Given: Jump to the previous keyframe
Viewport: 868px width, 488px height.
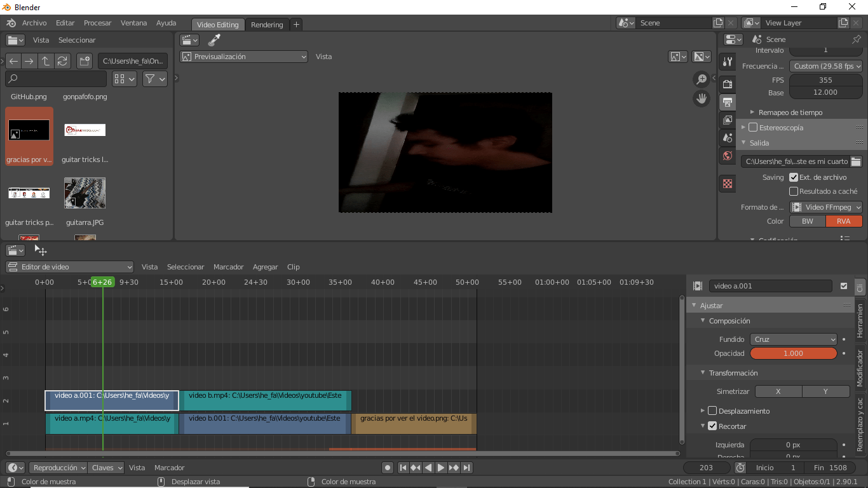Looking at the screenshot, I should (416, 468).
